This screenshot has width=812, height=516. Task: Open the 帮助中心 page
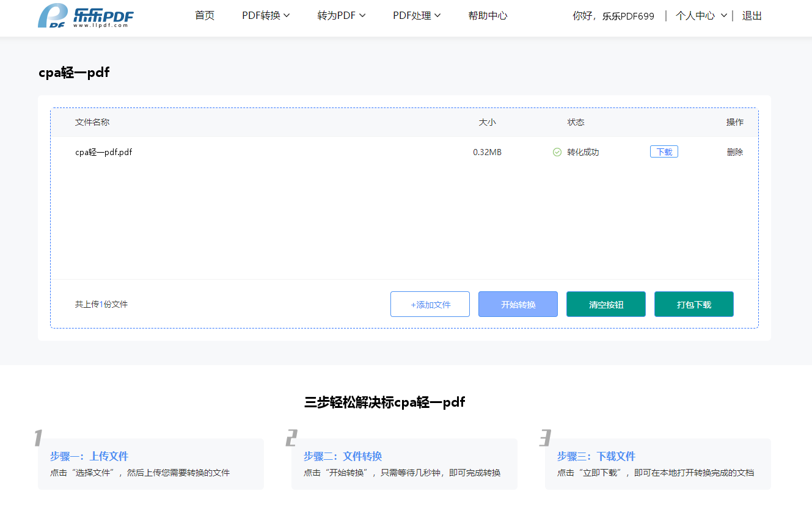coord(488,16)
